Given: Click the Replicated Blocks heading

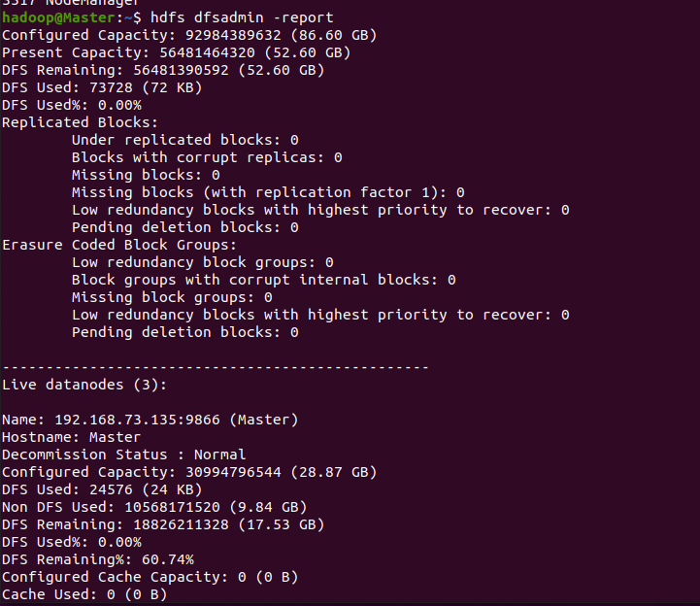Looking at the screenshot, I should tap(80, 122).
